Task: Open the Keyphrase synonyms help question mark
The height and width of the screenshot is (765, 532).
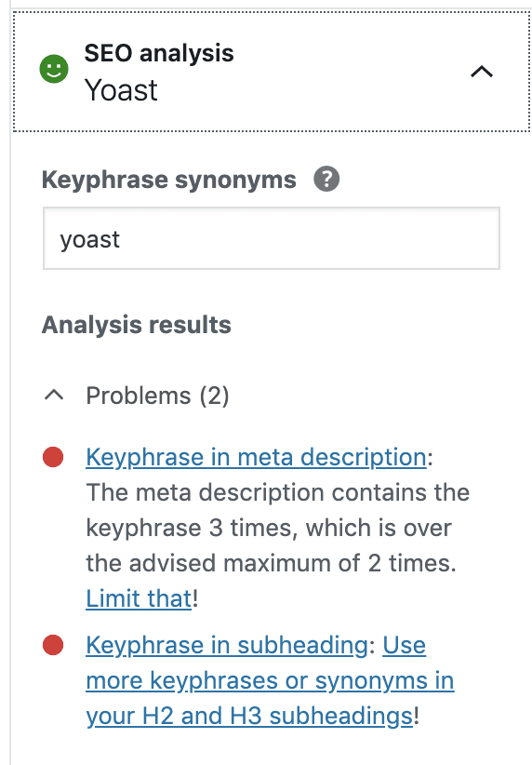Action: click(326, 179)
